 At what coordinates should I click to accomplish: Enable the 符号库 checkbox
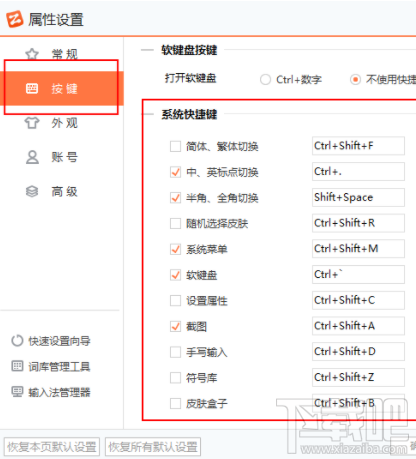click(x=175, y=378)
